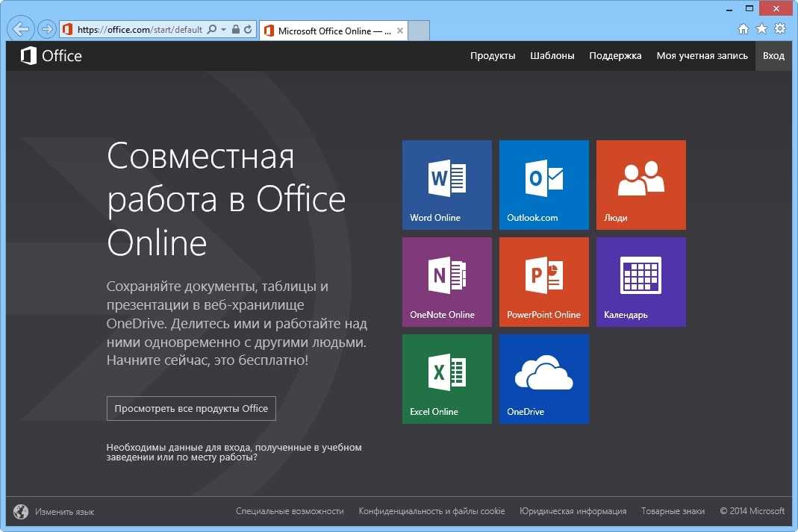798x532 pixels.
Task: Open a new blank tab
Action: [419, 31]
